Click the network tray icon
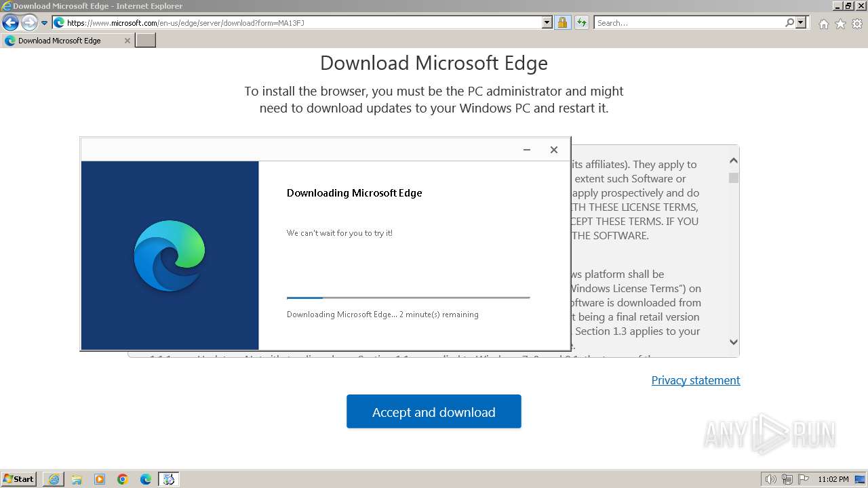Image resolution: width=868 pixels, height=488 pixels. [787, 479]
